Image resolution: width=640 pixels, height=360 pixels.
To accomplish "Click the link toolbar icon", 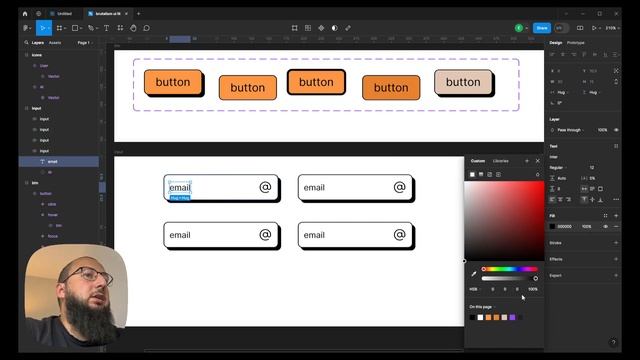I will tap(348, 28).
